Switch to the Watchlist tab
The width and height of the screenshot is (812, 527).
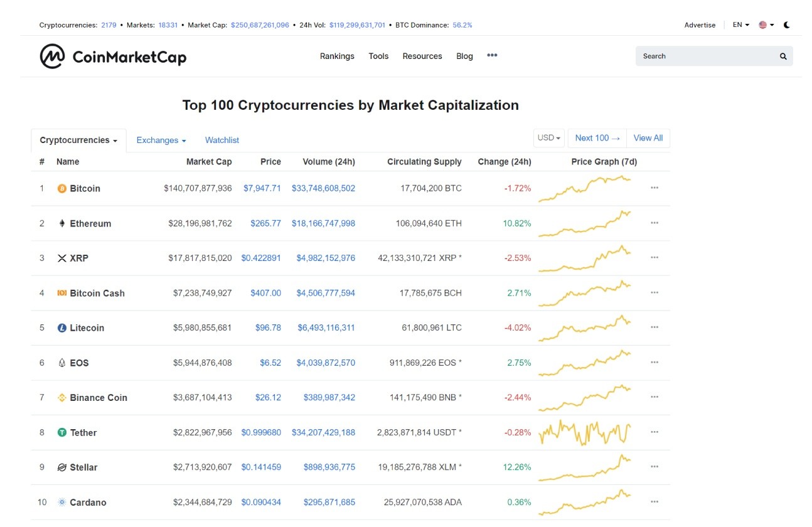point(222,141)
